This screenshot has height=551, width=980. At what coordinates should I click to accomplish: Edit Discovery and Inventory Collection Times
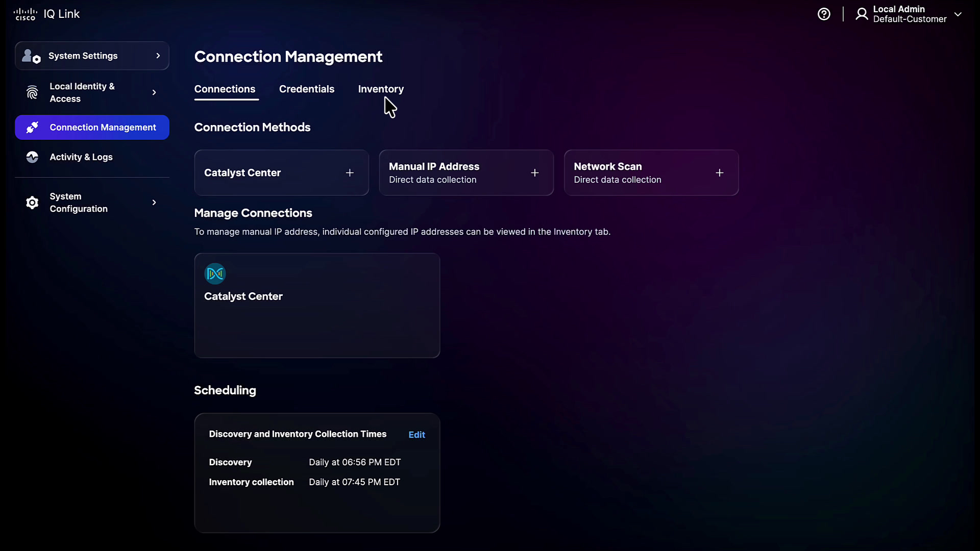pyautogui.click(x=416, y=435)
